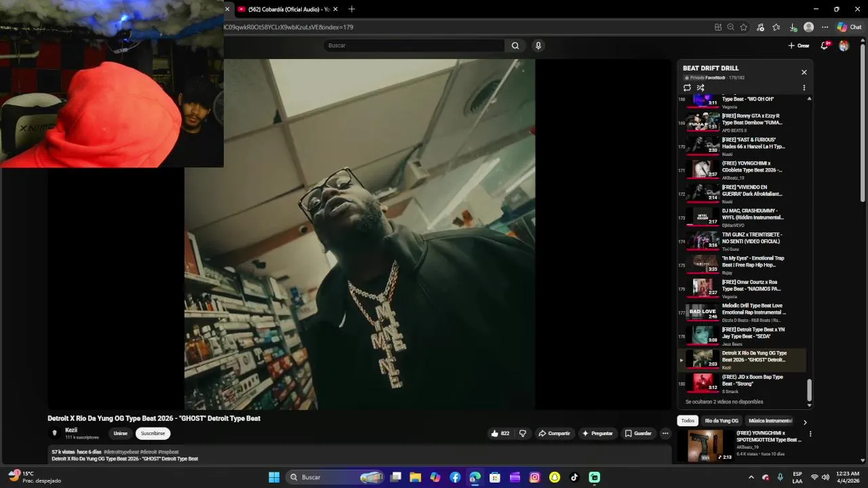
Task: Click the #detroittypebeat hashtag link
Action: [121, 452]
